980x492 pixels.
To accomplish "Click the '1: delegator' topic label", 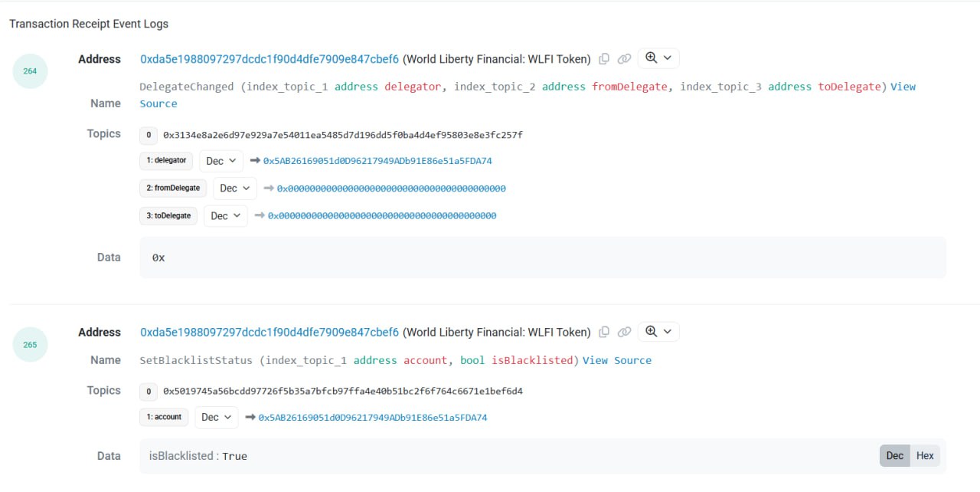I will point(166,161).
